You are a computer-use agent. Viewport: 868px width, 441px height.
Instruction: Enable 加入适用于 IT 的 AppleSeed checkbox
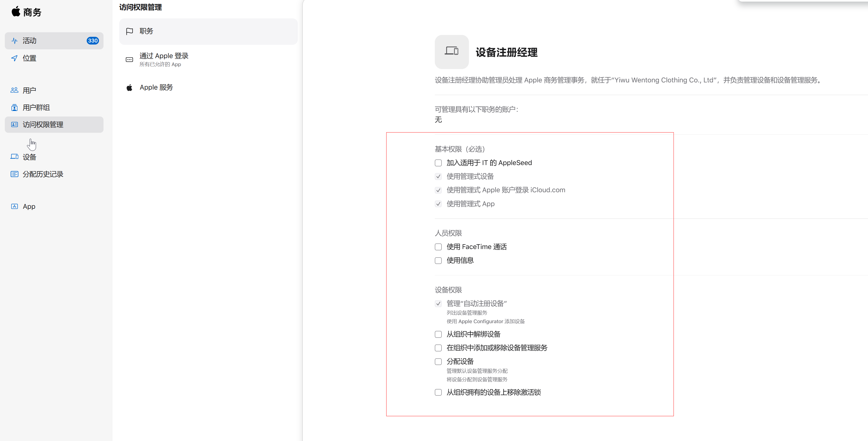[438, 163]
